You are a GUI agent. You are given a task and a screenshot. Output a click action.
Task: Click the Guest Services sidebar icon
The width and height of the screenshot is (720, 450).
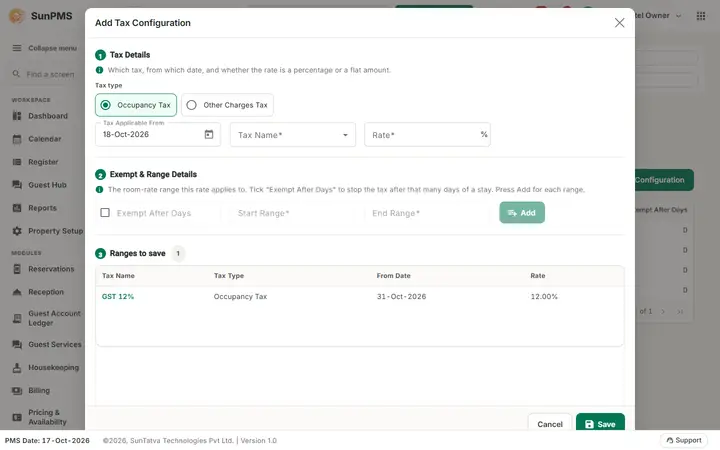click(17, 344)
